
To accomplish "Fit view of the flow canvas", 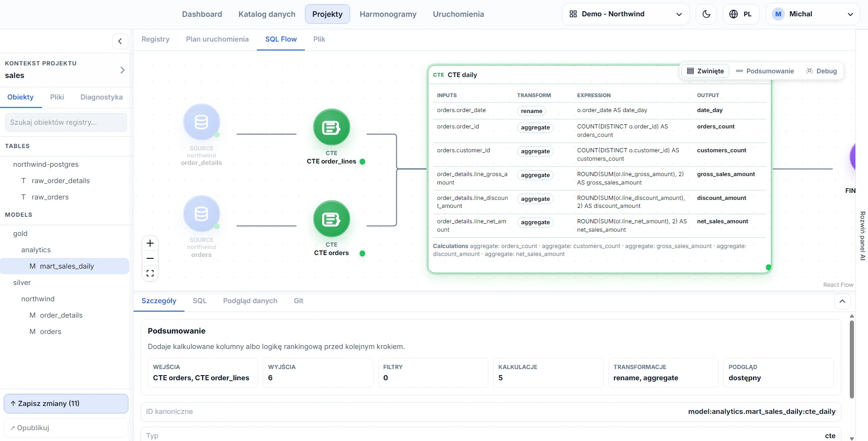I will 150,273.
